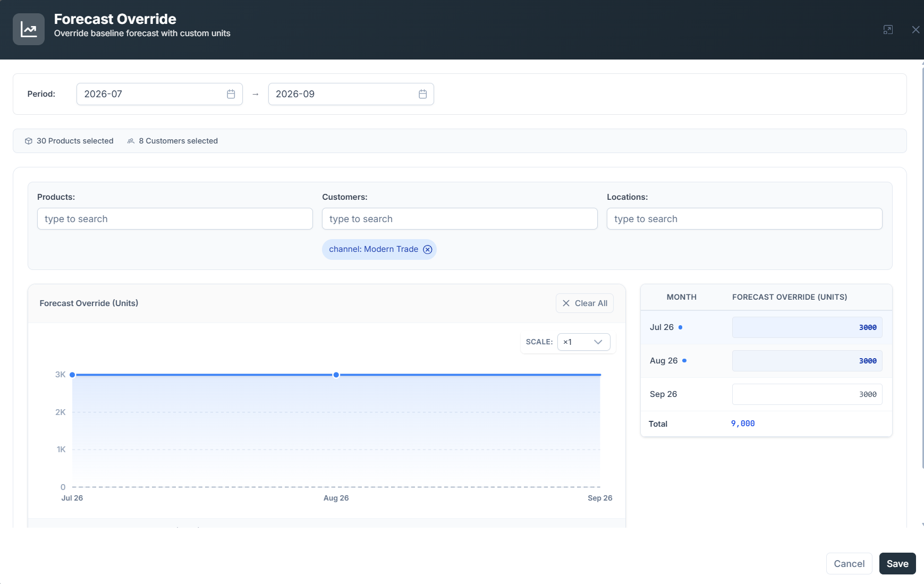Image resolution: width=924 pixels, height=584 pixels.
Task: Click the Aug 26 data point on chart
Action: 336,375
